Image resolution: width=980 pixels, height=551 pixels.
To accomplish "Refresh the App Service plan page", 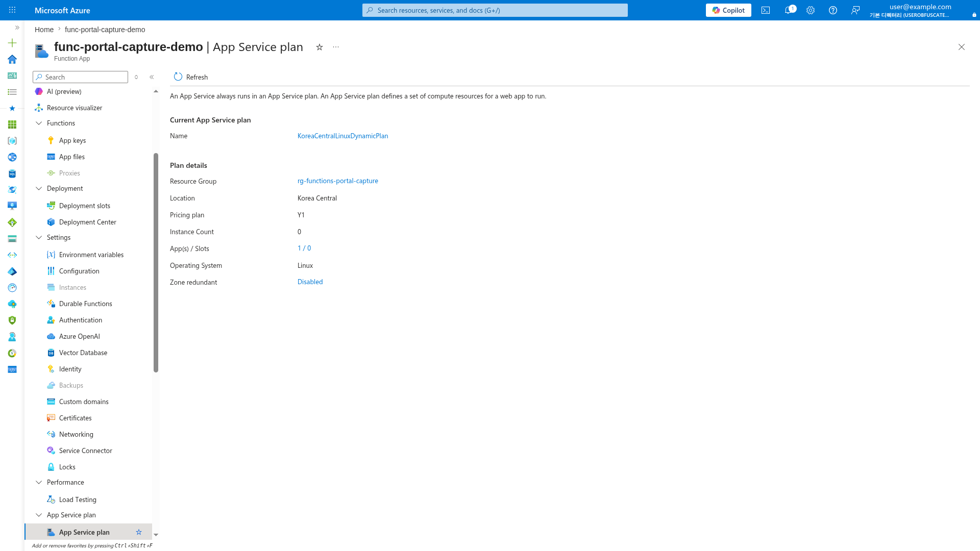I will [x=191, y=77].
